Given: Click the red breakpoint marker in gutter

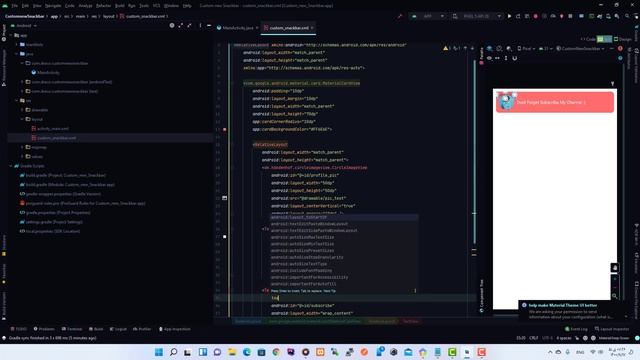Looking at the screenshot, I should (x=224, y=129).
